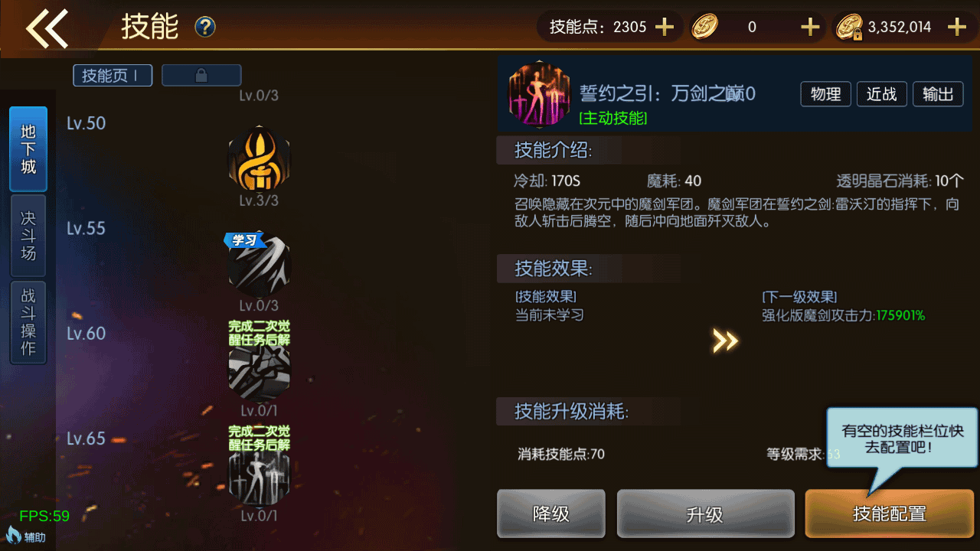
Task: Tap the 誓约之引 skill portrait icon
Action: [x=539, y=93]
